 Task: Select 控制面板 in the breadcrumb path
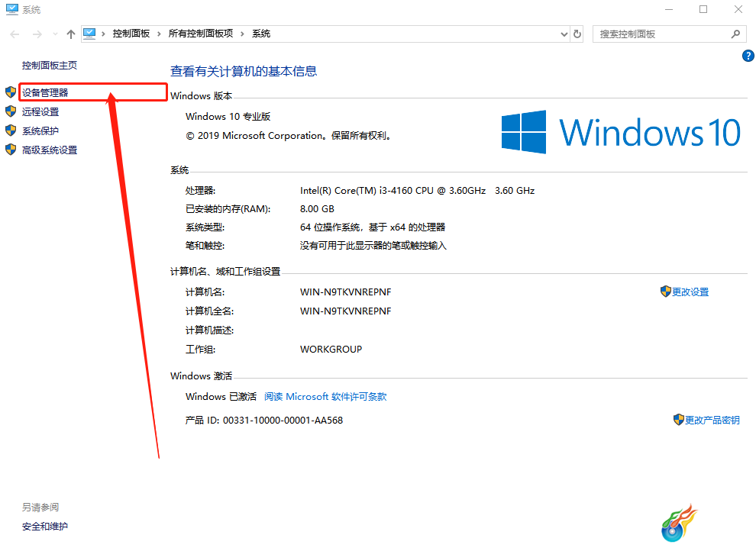[x=131, y=34]
